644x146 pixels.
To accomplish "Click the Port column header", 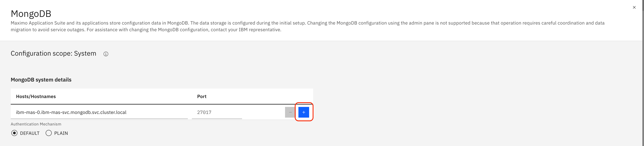I will pyautogui.click(x=202, y=96).
